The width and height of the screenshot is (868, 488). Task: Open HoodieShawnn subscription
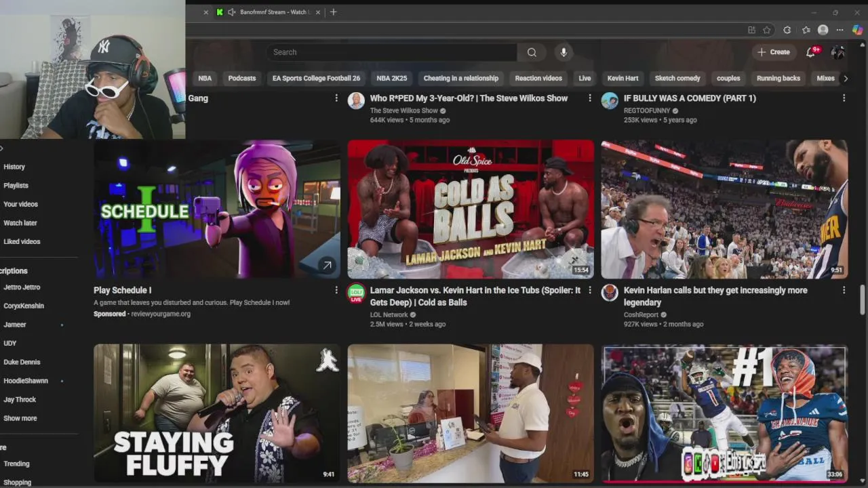26,381
